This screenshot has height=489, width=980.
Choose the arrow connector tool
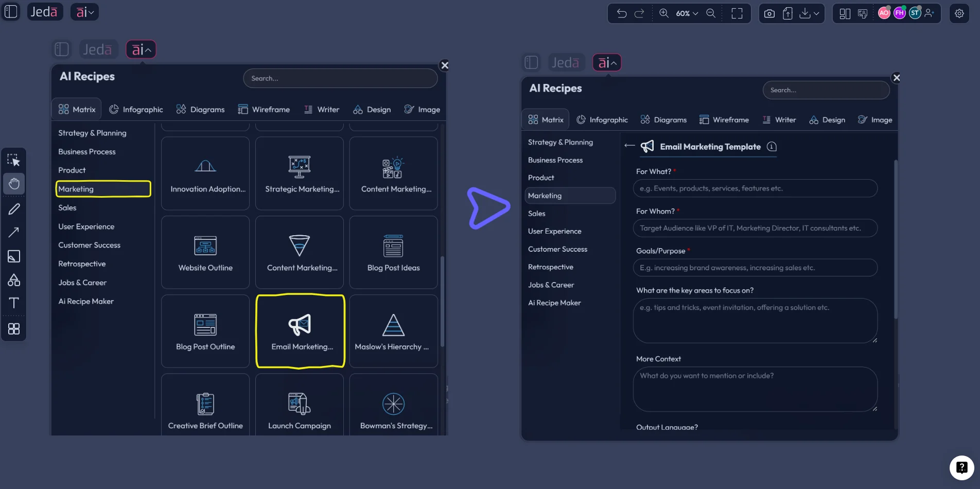point(14,233)
